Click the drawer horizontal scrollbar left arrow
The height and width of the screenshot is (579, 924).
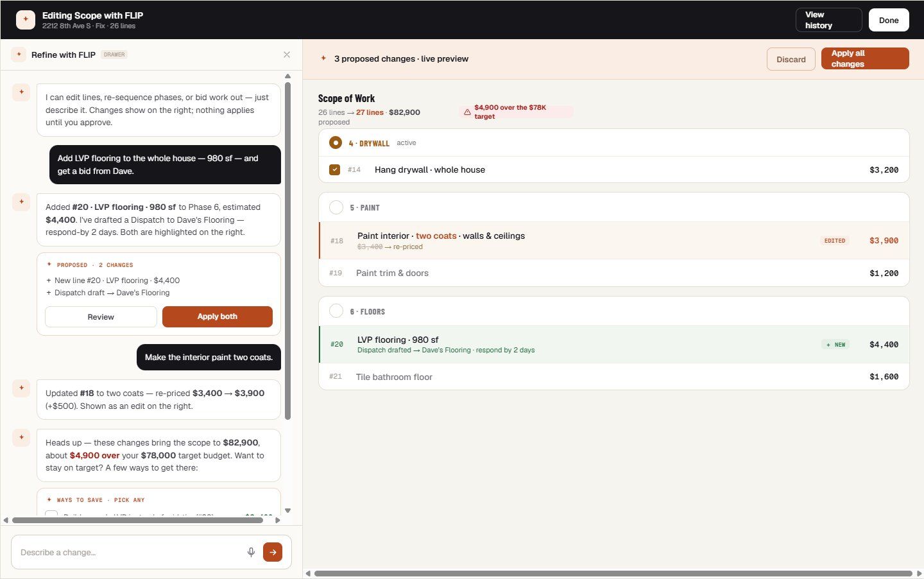pos(6,521)
